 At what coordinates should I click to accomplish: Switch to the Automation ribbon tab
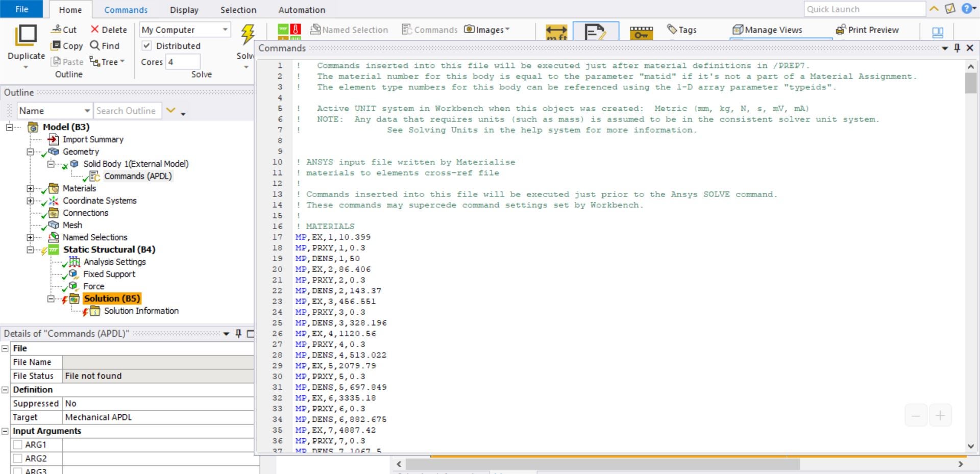[x=302, y=10]
